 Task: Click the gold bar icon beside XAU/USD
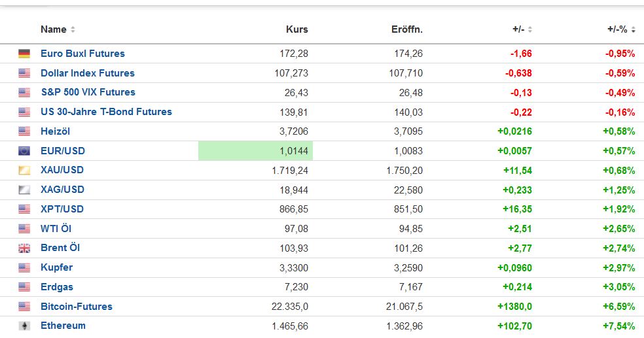tap(24, 171)
